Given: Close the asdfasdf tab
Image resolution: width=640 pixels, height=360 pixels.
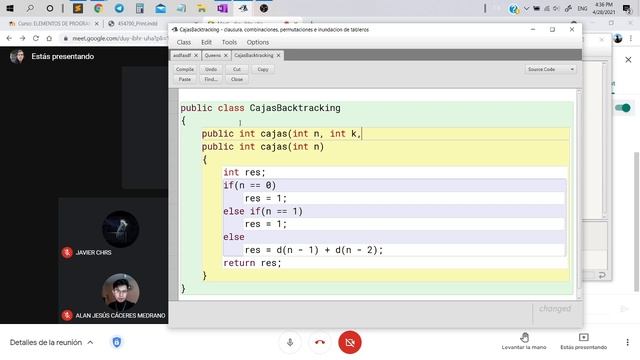Looking at the screenshot, I should [196, 55].
